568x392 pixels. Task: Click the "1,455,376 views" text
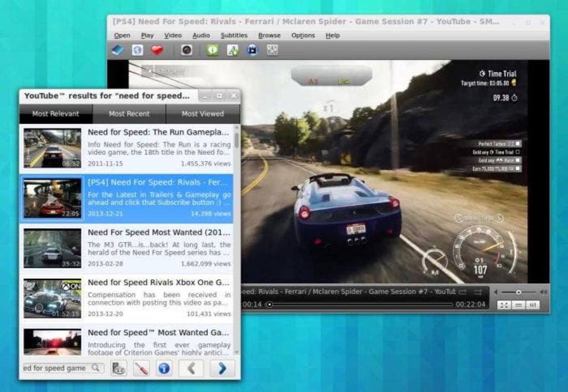[x=206, y=164]
